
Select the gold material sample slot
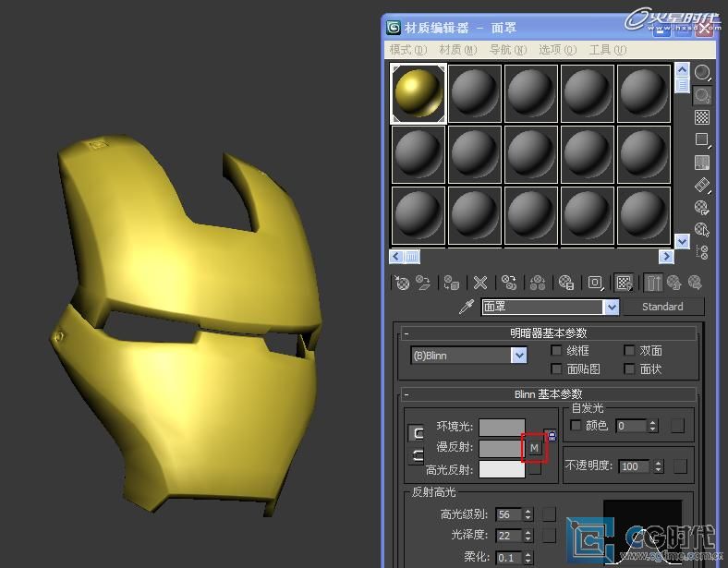[x=419, y=93]
